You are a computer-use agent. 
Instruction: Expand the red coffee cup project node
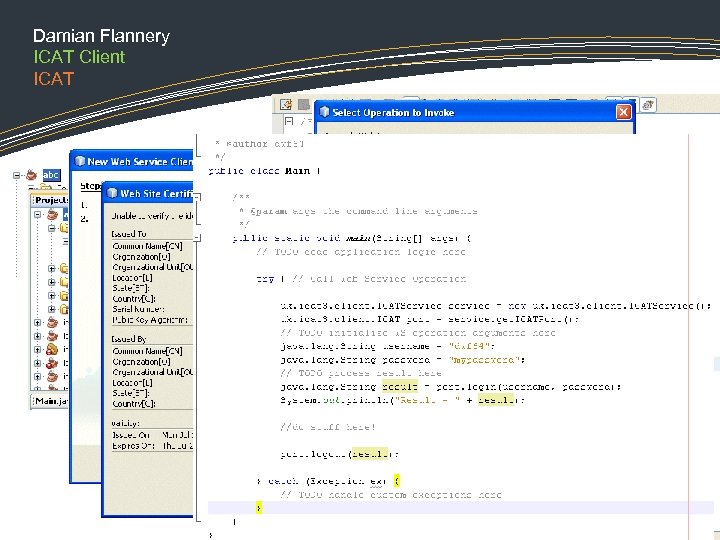pyautogui.click(x=38, y=363)
